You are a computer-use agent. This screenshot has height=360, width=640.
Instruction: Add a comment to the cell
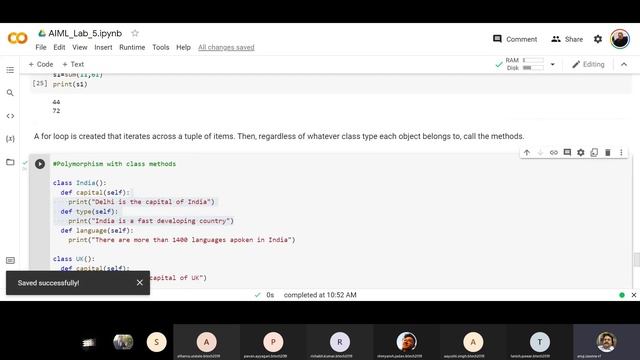point(567,152)
